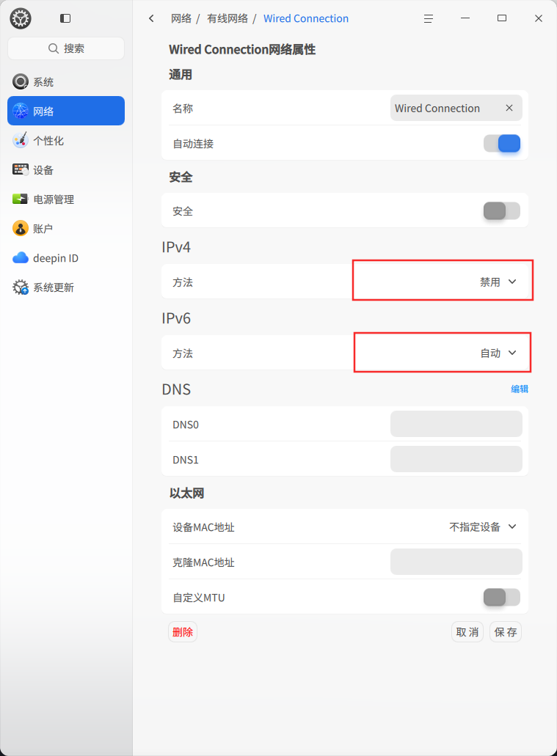Click the IPv6 section heading
Image resolution: width=557 pixels, height=756 pixels.
[176, 318]
